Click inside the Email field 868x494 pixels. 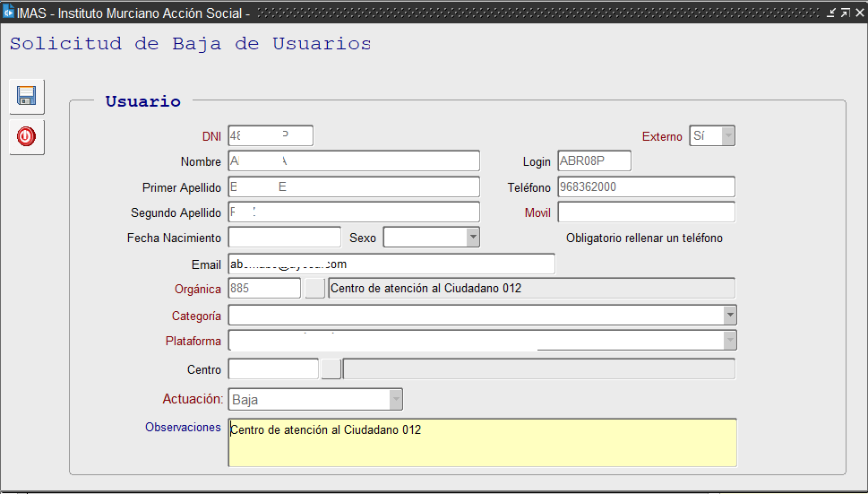coord(391,264)
